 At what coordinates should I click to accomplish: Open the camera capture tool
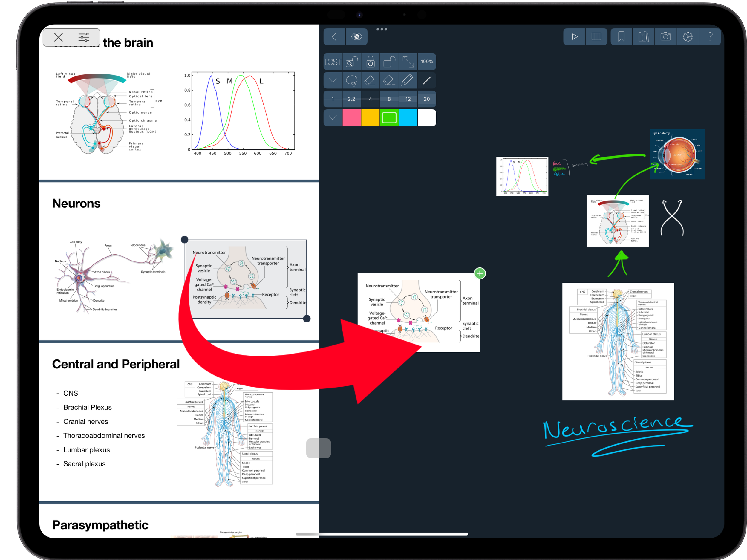point(665,36)
